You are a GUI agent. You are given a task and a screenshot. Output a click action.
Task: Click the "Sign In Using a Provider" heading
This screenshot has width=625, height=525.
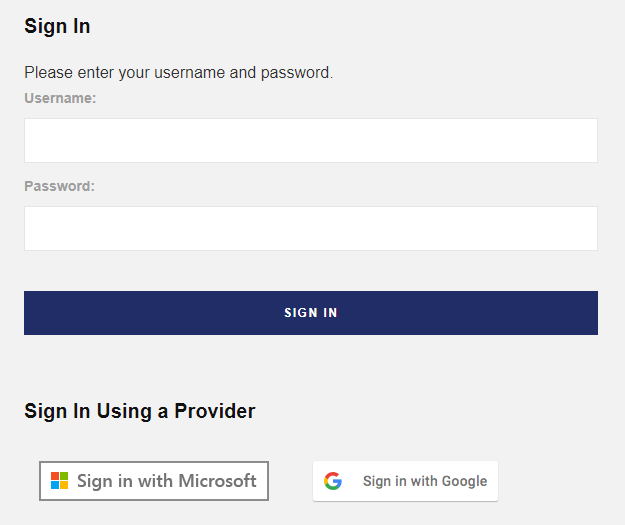click(139, 411)
